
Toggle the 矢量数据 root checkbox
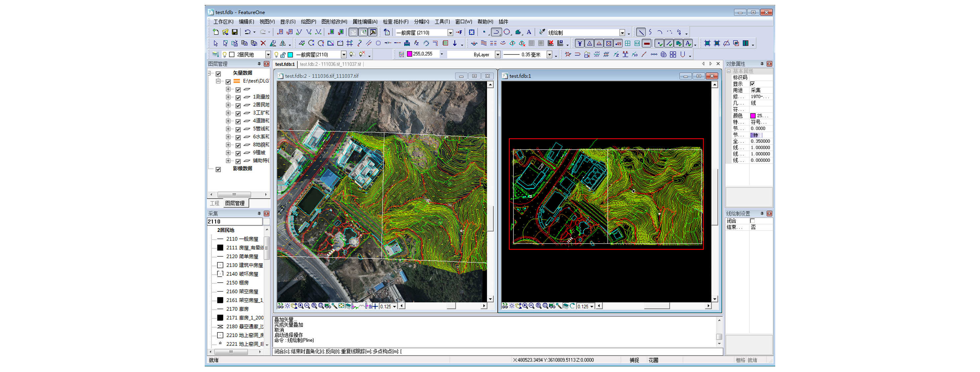point(218,73)
